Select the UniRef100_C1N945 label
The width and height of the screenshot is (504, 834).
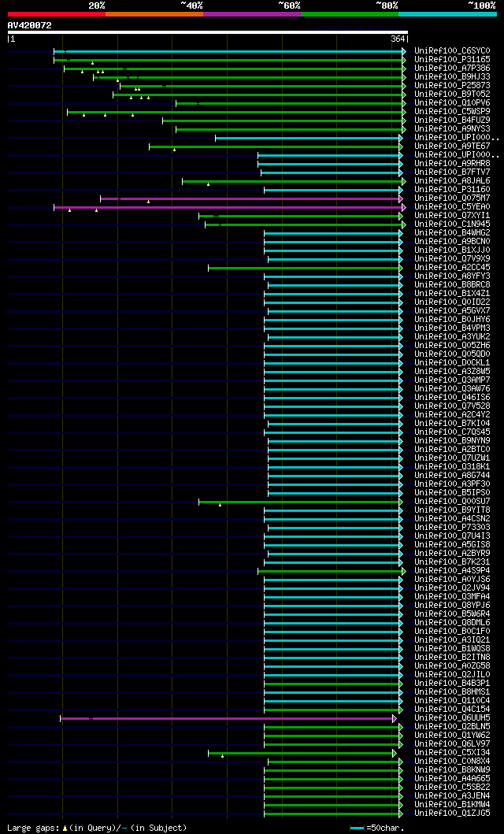(453, 224)
